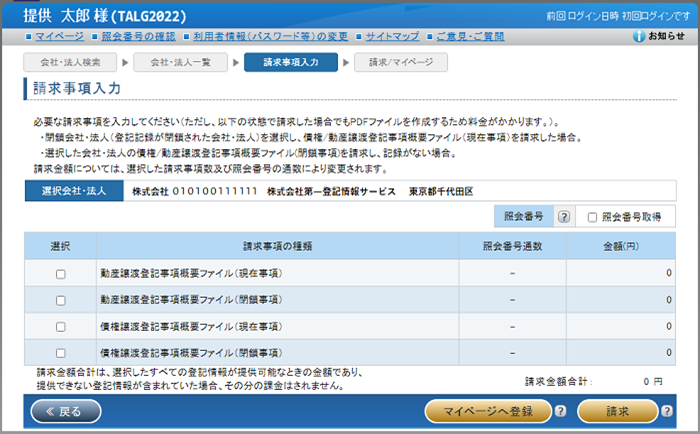Click the 選択 column header
700x434 pixels.
[x=60, y=246]
